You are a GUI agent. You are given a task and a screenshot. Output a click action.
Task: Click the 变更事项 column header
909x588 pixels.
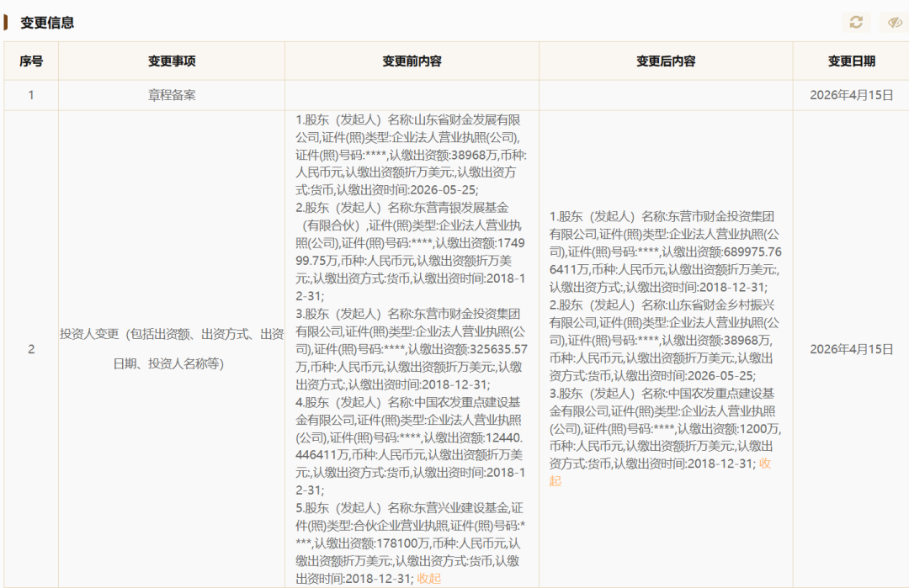(x=172, y=61)
